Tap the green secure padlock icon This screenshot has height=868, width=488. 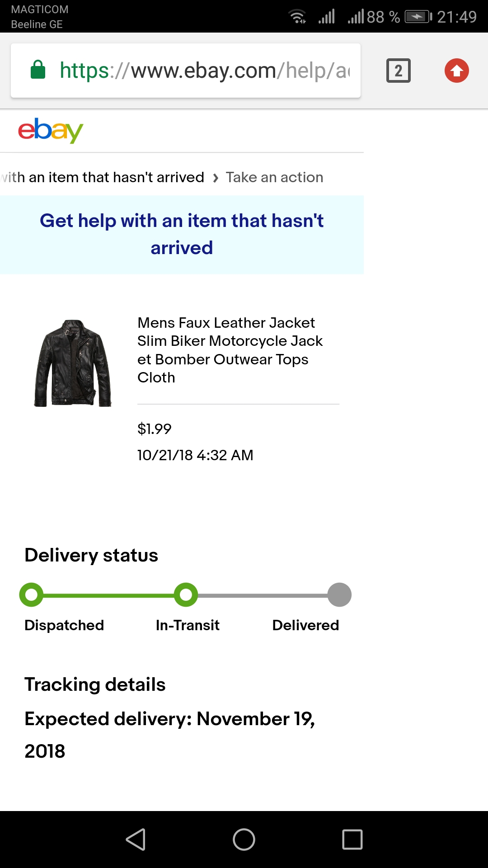pyautogui.click(x=38, y=70)
